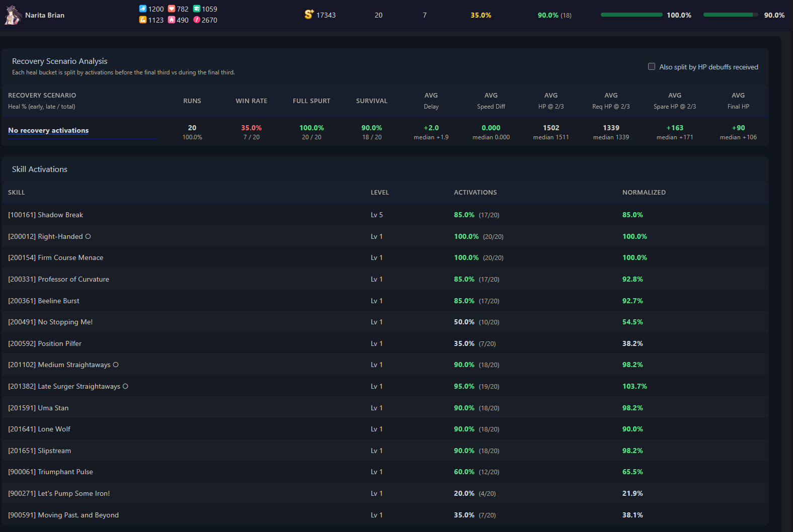Select the [900271] Let's Pump Some Iron! skill
793x532 pixels.
click(385, 493)
